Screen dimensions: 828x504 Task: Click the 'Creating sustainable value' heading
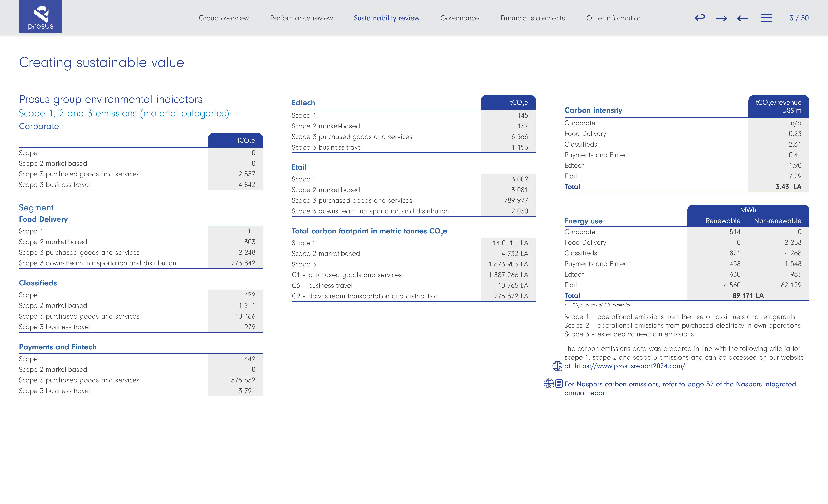pos(102,62)
